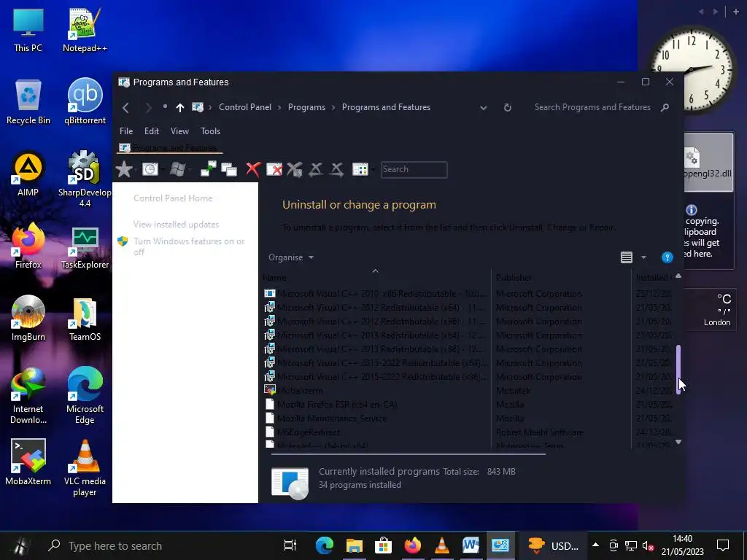Click the Recycle Bin desktop icon
The width and height of the screenshot is (747, 560).
[x=28, y=102]
